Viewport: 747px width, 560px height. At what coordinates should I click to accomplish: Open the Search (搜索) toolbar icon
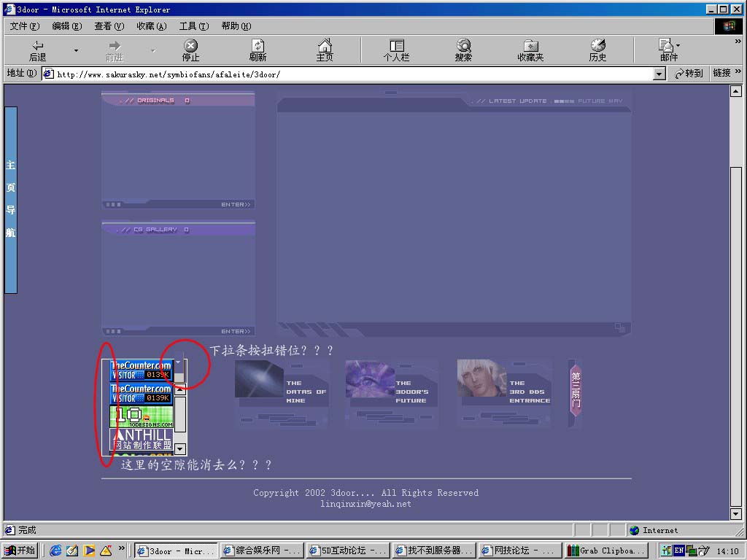pos(463,50)
